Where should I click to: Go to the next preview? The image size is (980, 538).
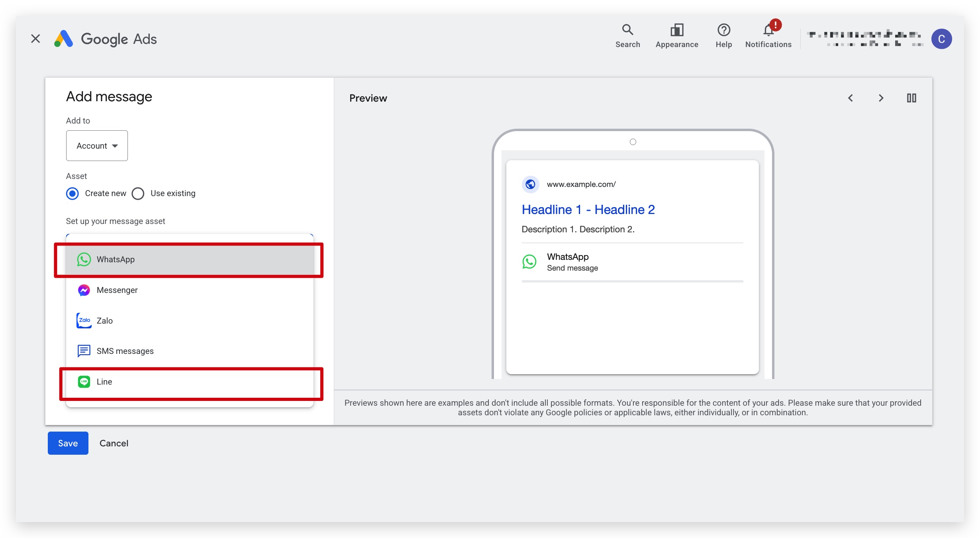(881, 98)
